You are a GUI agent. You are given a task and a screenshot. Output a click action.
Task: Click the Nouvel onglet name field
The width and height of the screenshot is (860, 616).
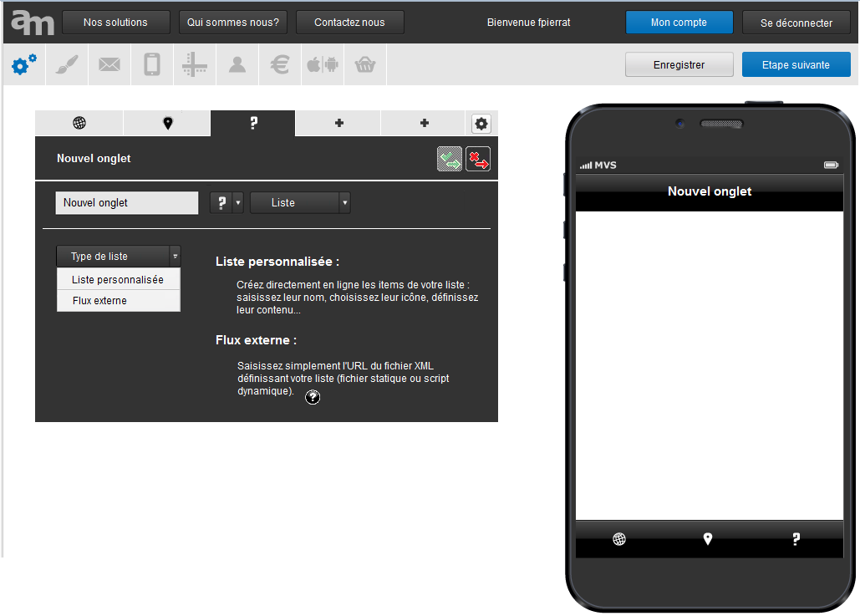point(127,202)
